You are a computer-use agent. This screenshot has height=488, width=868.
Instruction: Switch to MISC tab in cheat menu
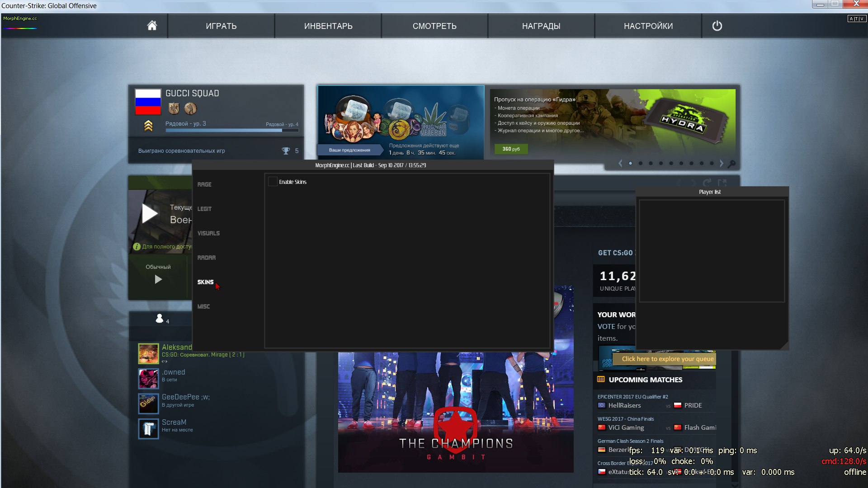(203, 306)
